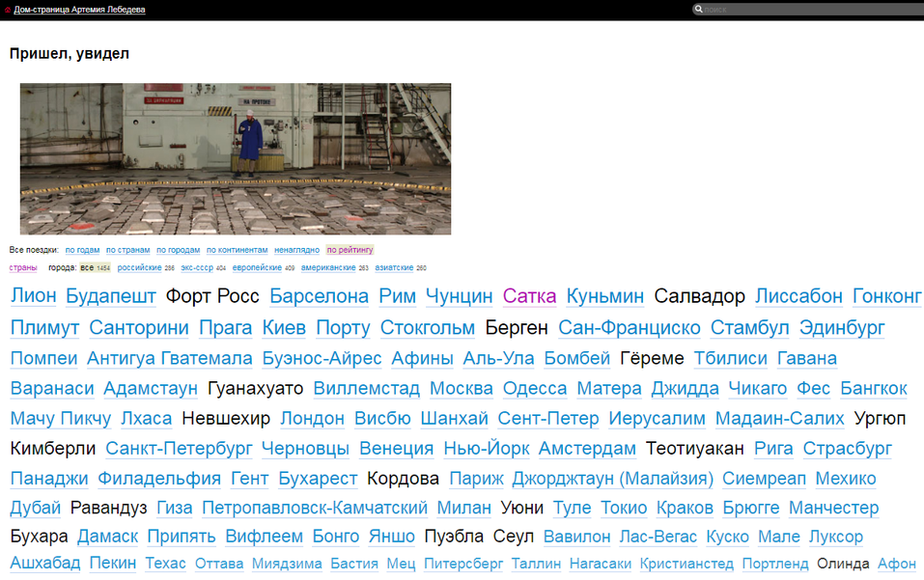Filter cities by российские
Viewport: 924px width, 580px height.
139,267
